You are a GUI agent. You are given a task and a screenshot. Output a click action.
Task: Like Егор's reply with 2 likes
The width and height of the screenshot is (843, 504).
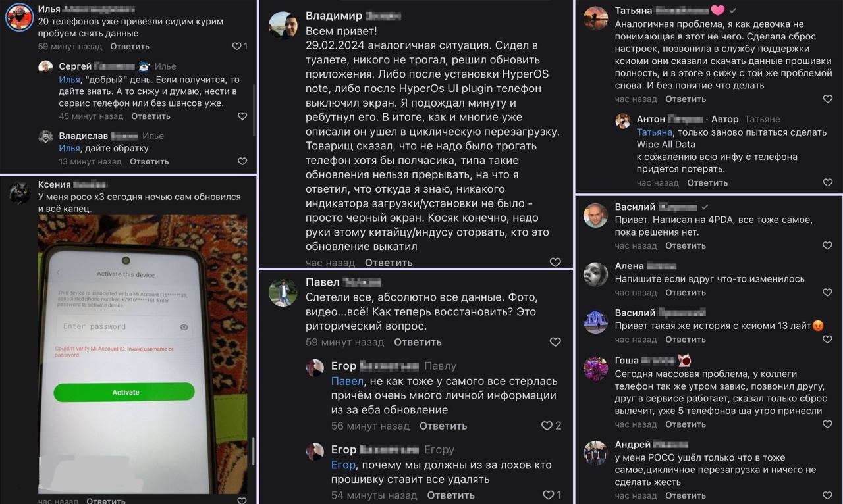click(x=547, y=426)
